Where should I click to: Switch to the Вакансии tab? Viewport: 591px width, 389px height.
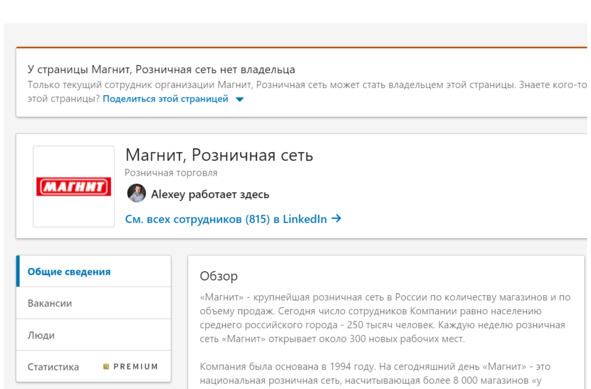coord(93,303)
